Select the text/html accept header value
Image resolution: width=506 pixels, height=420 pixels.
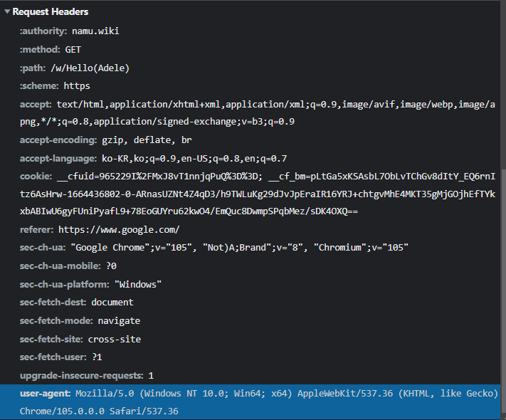[258, 113]
